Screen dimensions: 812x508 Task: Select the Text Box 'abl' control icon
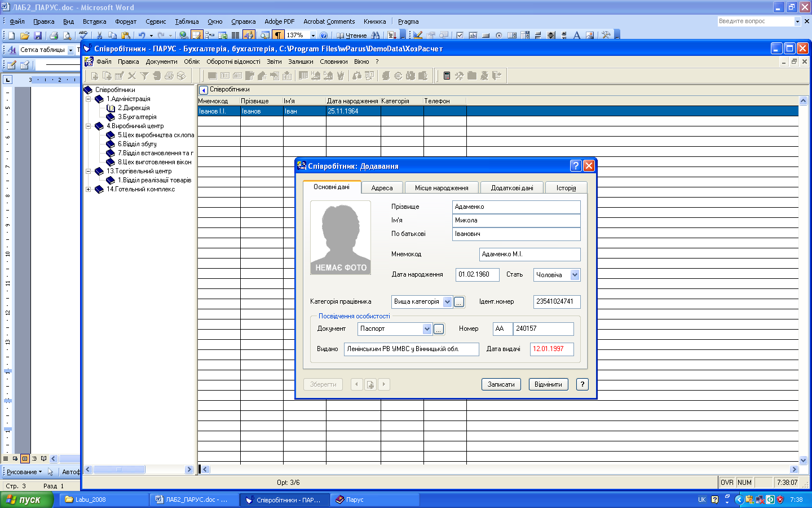(473, 35)
